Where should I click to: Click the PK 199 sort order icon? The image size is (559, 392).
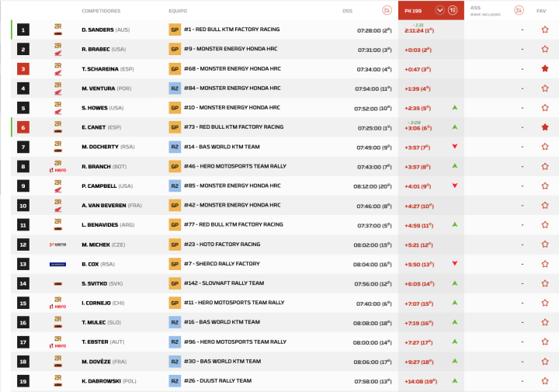point(453,10)
